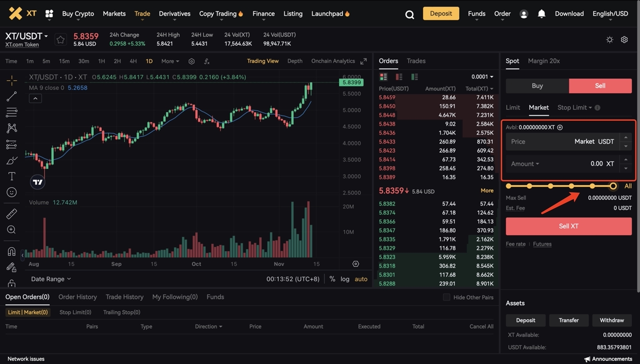Open trading settings gear icon
This screenshot has height=364, width=640.
point(624,40)
